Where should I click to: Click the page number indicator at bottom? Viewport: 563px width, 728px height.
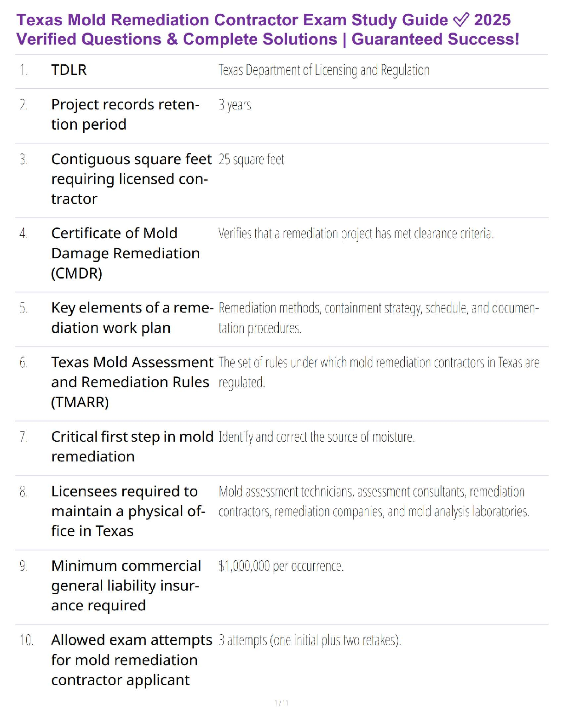coord(281,703)
